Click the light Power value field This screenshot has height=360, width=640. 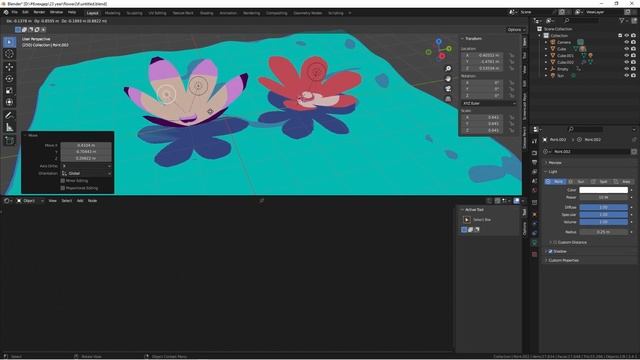(x=603, y=198)
